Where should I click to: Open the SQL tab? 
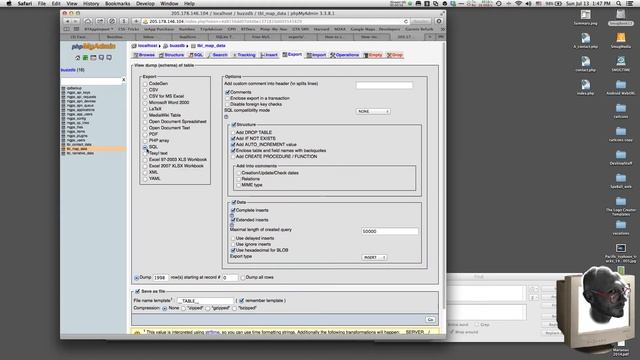(x=196, y=55)
